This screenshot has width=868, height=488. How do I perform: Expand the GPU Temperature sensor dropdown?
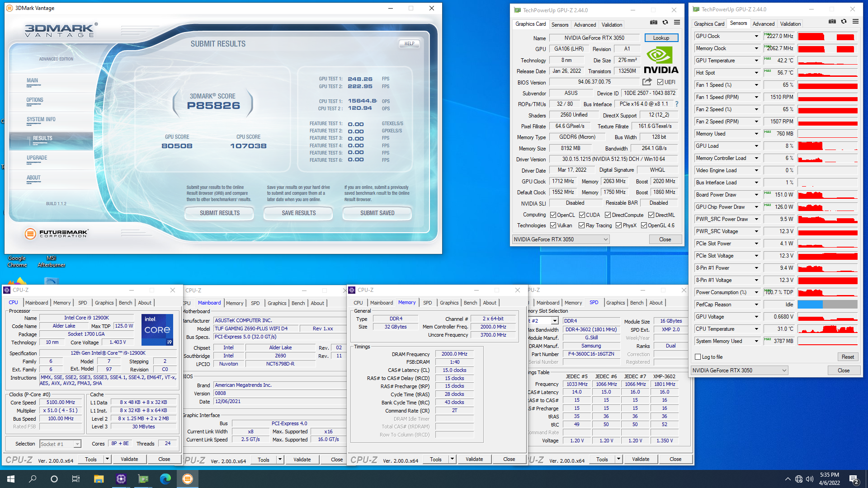pyautogui.click(x=756, y=61)
